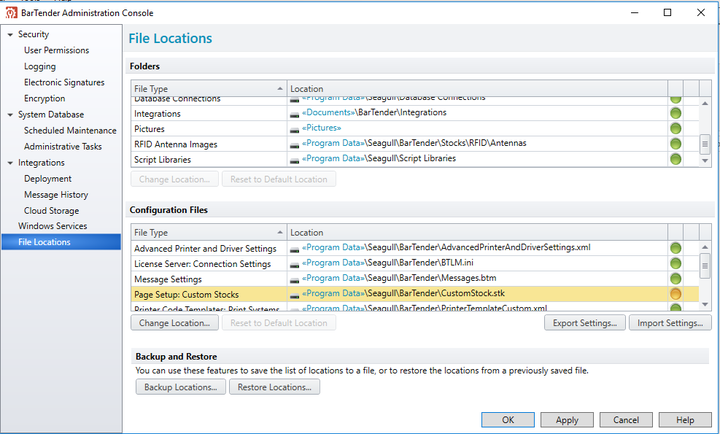This screenshot has height=434, width=720.
Task: Click Configuration Files scroll up arrow
Action: 705,247
